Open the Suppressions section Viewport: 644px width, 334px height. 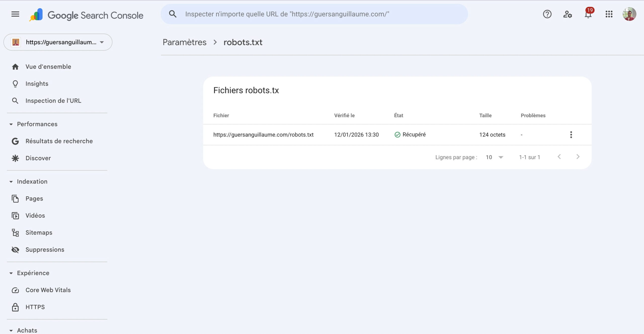coord(45,250)
